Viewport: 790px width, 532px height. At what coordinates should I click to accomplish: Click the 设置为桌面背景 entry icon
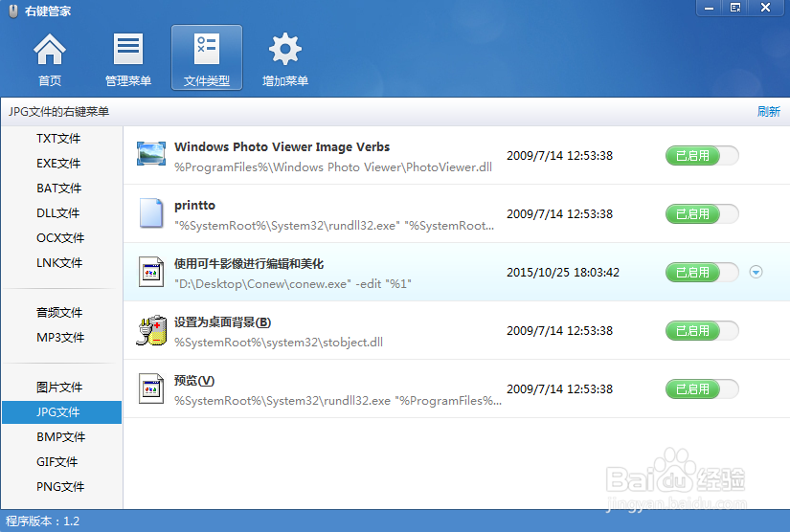coord(151,330)
